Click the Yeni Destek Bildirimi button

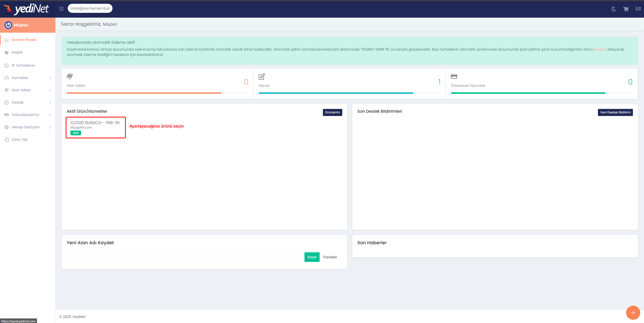[x=615, y=112]
